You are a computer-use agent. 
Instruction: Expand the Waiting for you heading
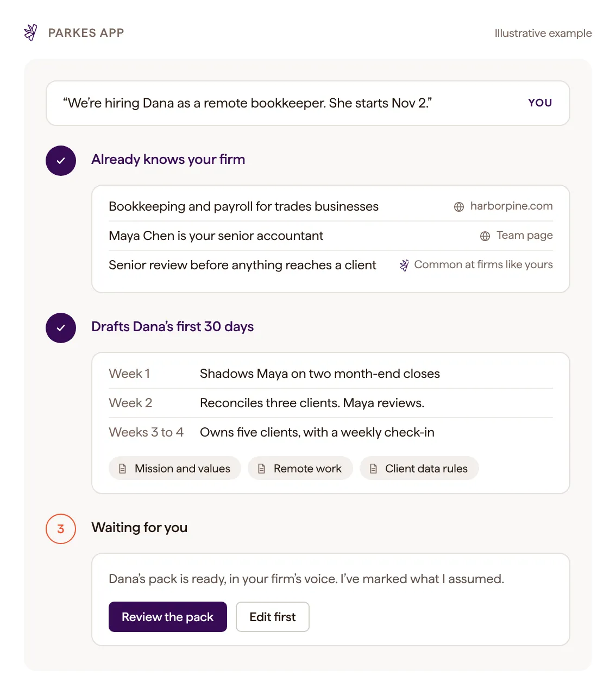pos(140,527)
